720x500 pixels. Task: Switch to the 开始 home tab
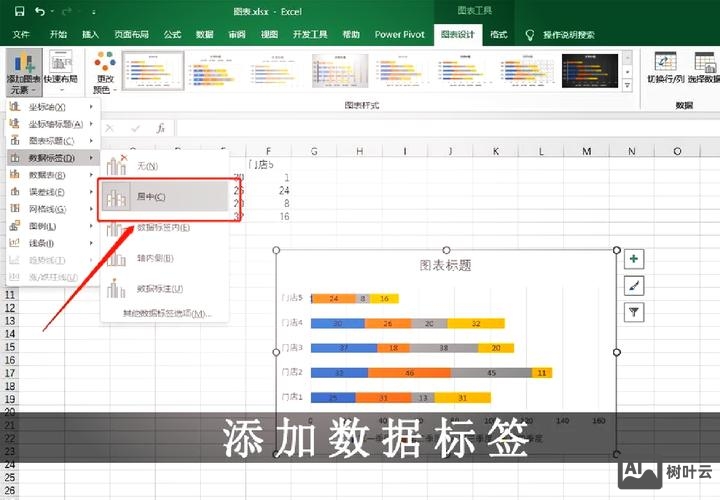pyautogui.click(x=58, y=34)
